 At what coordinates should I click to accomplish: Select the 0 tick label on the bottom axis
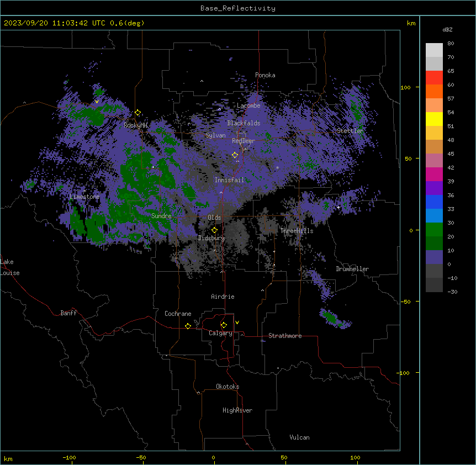pos(213,457)
